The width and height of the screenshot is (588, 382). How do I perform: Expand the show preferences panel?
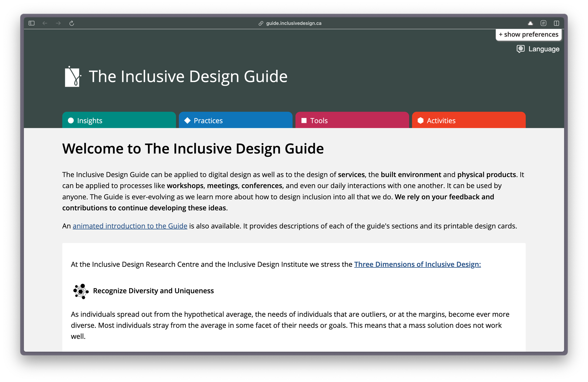528,34
